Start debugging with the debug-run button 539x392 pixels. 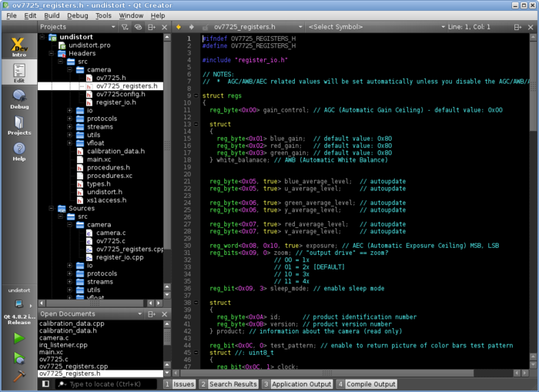pyautogui.click(x=19, y=358)
